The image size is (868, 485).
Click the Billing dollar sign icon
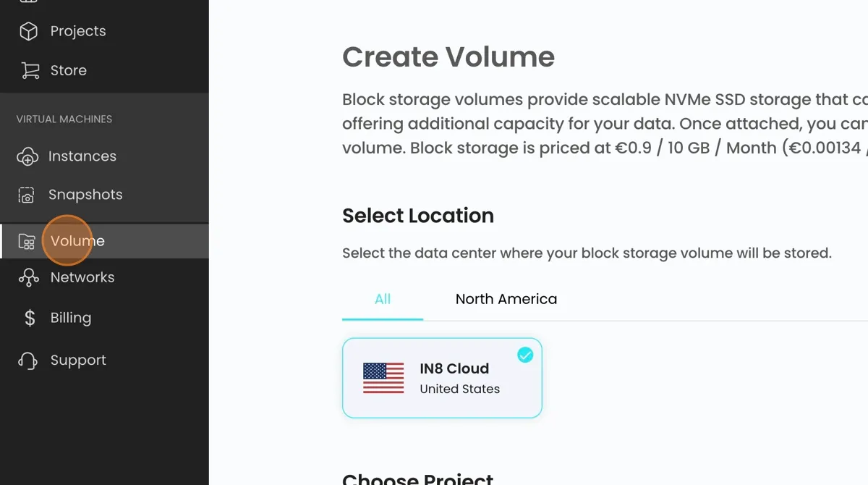coord(30,318)
